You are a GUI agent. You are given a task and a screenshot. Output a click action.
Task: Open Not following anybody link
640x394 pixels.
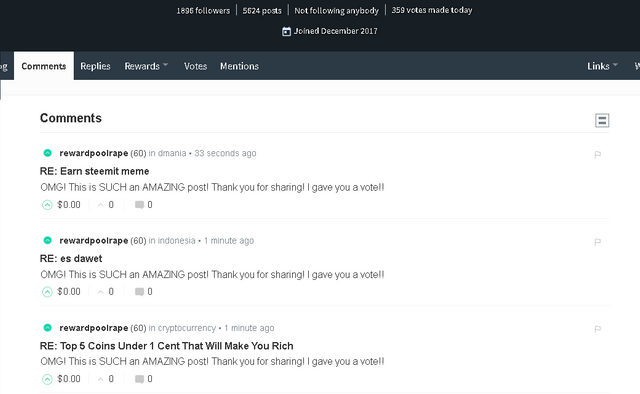336,11
